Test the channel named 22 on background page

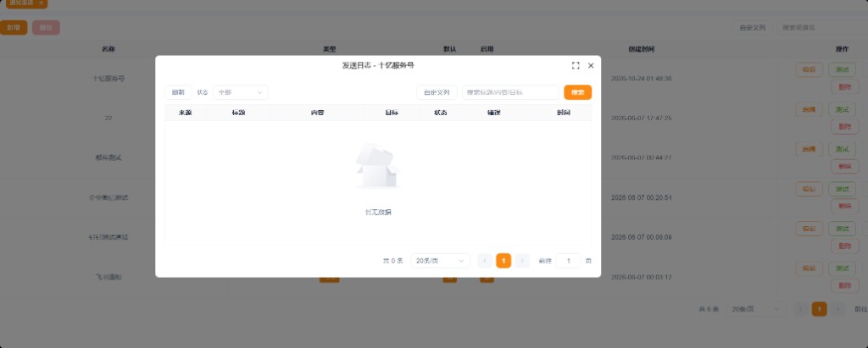tap(842, 109)
